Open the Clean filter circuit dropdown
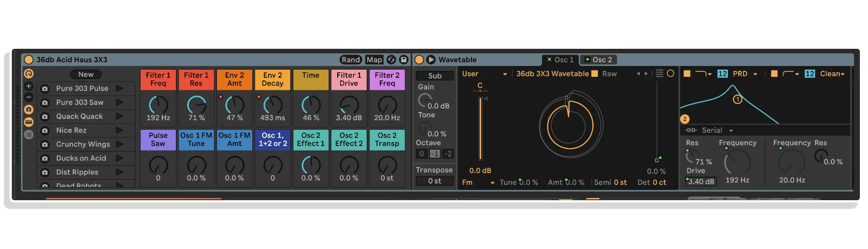 point(832,74)
